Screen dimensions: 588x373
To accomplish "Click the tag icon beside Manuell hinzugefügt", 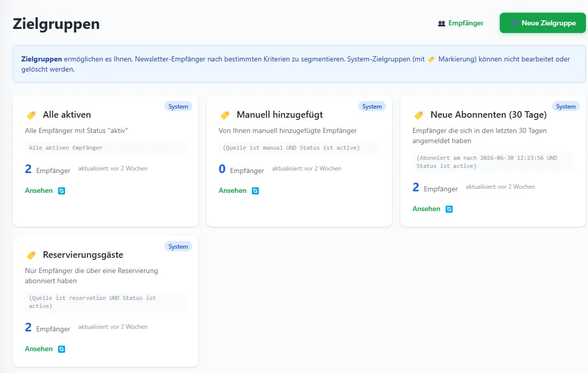I will coord(225,115).
